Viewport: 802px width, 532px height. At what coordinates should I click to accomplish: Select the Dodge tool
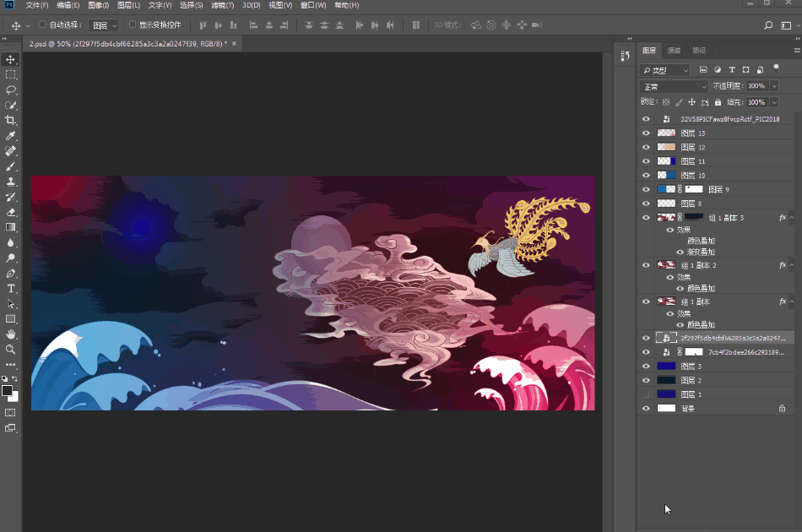tap(10, 258)
